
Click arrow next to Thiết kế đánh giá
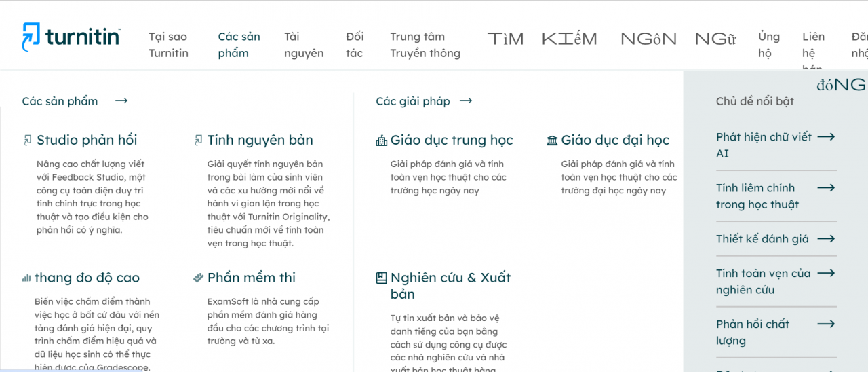click(x=826, y=239)
